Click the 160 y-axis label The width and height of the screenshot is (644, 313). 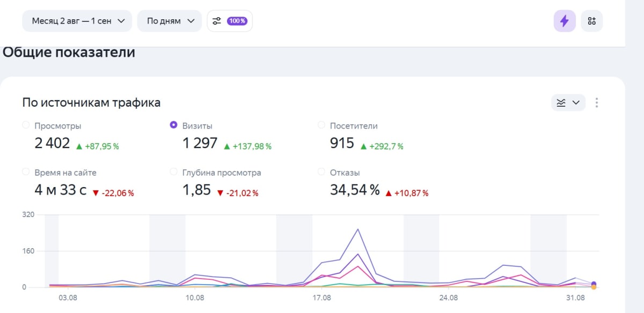[28, 251]
